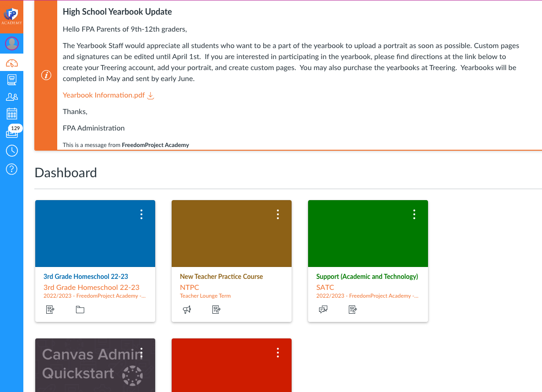Click the brown New Teacher Practice card header
Screen dimensions: 542x392
pyautogui.click(x=232, y=234)
